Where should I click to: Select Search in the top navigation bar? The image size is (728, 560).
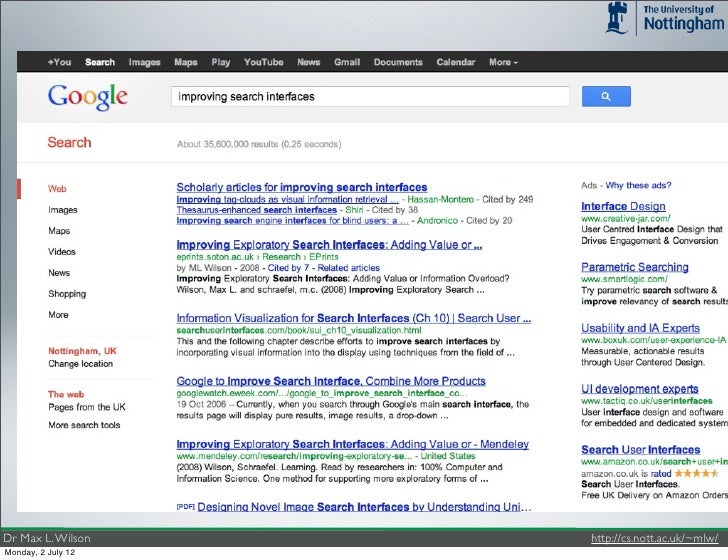(100, 62)
